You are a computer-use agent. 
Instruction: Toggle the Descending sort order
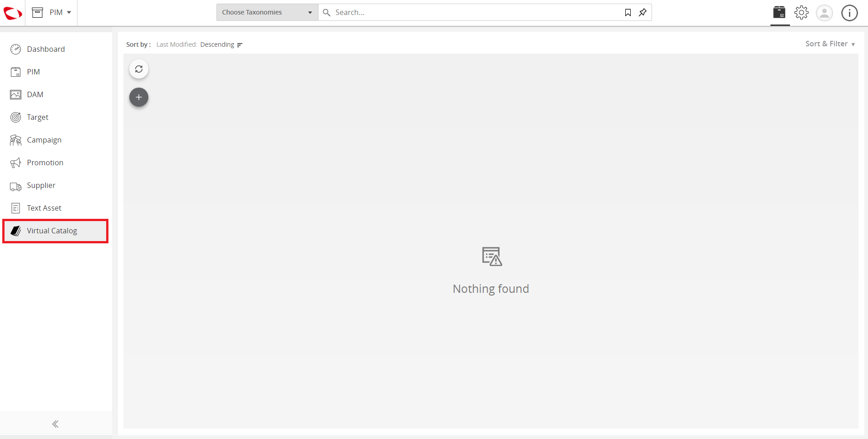click(221, 44)
